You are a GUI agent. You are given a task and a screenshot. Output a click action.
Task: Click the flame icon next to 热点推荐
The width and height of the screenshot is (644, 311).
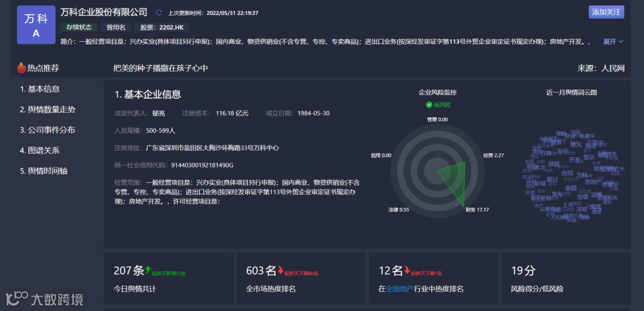21,68
